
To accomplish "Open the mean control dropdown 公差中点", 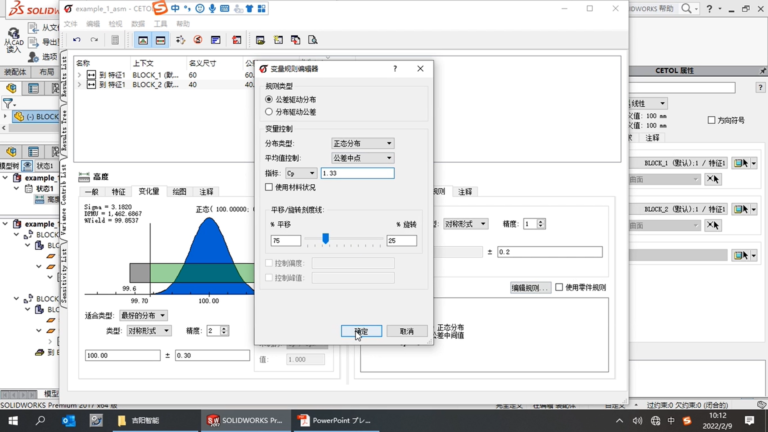I will pos(362,158).
